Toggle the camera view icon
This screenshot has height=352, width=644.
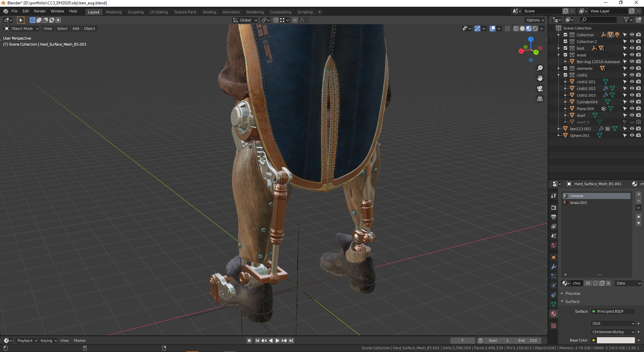[540, 89]
